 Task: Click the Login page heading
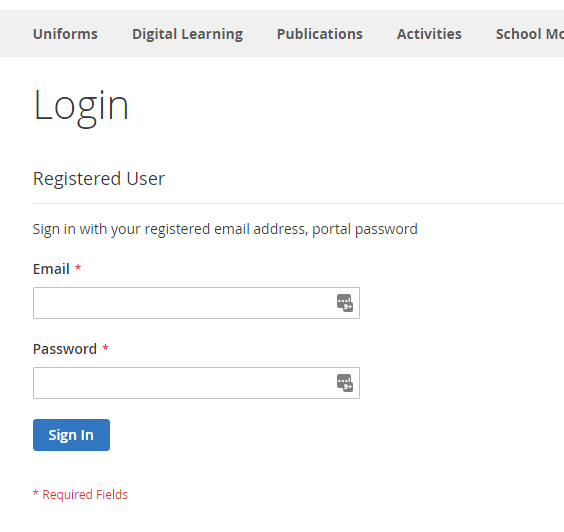pyautogui.click(x=81, y=107)
